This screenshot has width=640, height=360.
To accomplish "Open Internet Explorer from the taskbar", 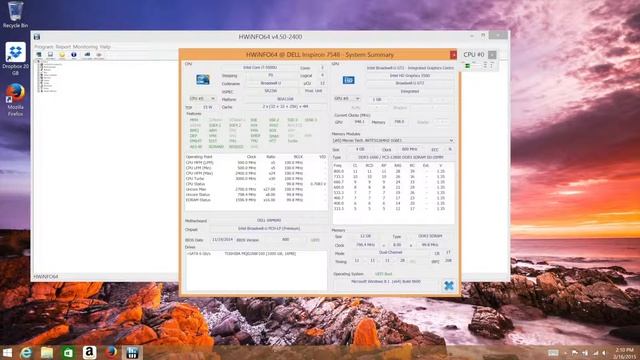I will tap(26, 353).
